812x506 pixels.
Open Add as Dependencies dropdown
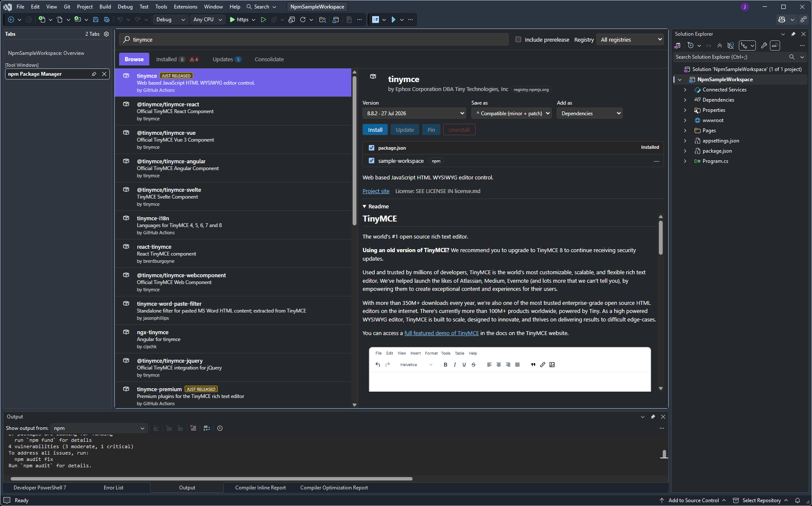(x=590, y=114)
